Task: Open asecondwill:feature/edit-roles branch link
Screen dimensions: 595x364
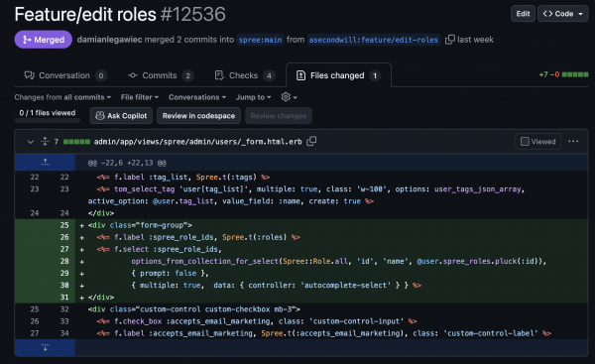Action: click(x=374, y=40)
